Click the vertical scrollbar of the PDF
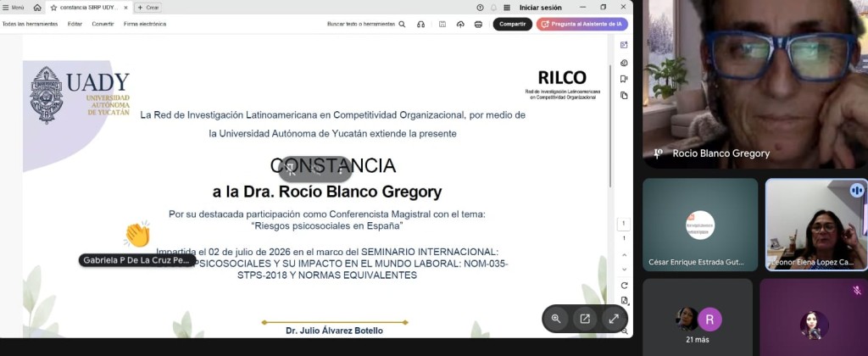Screen dimensions: 868x356 pos(610,126)
